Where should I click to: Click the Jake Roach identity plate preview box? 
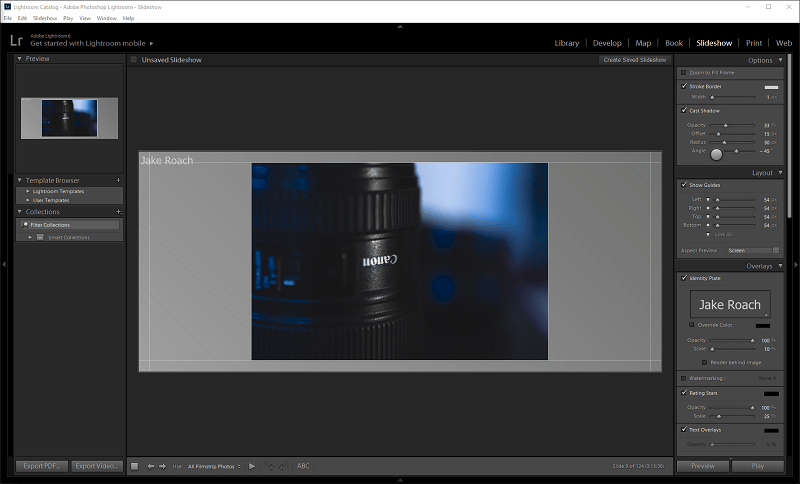point(730,304)
